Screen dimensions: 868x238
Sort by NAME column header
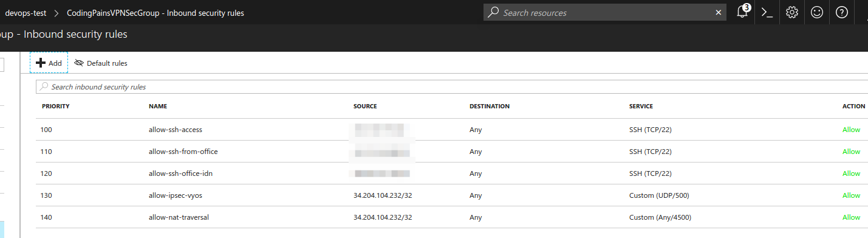pyautogui.click(x=158, y=107)
